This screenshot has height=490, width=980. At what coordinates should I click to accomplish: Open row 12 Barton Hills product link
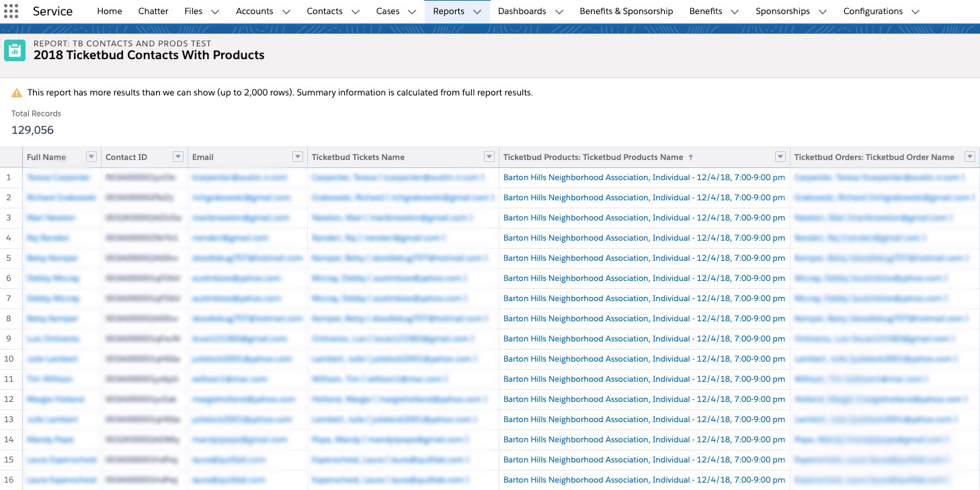(644, 399)
